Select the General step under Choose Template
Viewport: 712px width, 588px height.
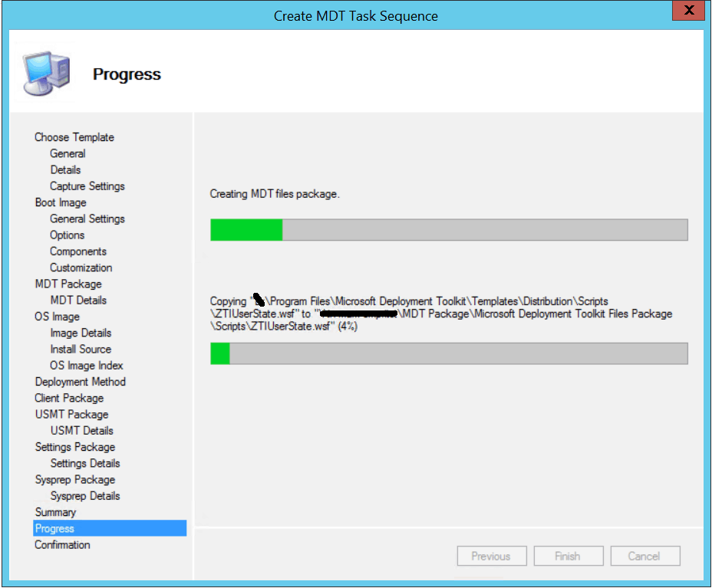tap(68, 153)
